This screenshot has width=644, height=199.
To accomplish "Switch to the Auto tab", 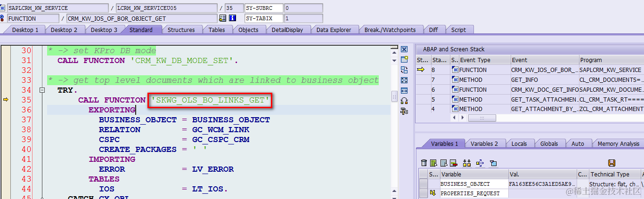I will pos(578,143).
